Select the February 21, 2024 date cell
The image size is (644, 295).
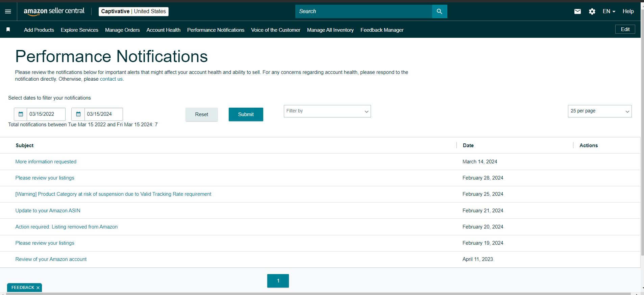(x=483, y=211)
